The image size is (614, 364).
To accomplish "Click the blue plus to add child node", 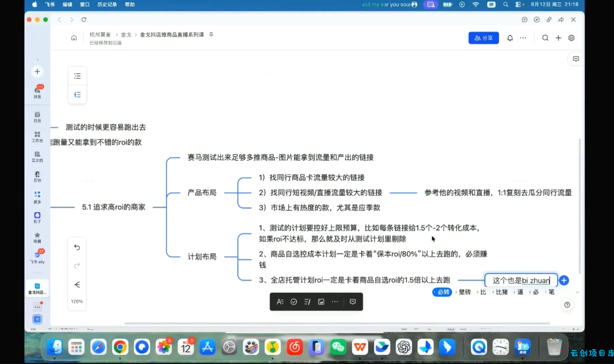I will 564,281.
